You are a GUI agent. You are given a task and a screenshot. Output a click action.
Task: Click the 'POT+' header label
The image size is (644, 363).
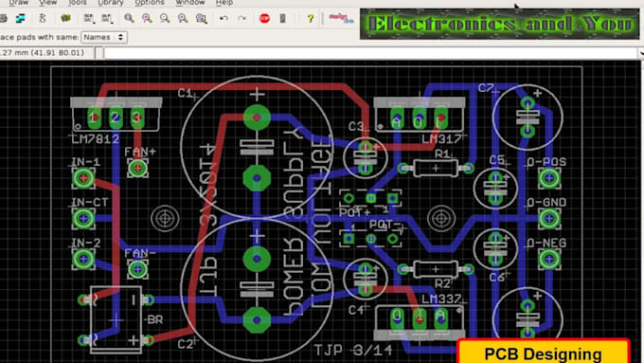355,212
